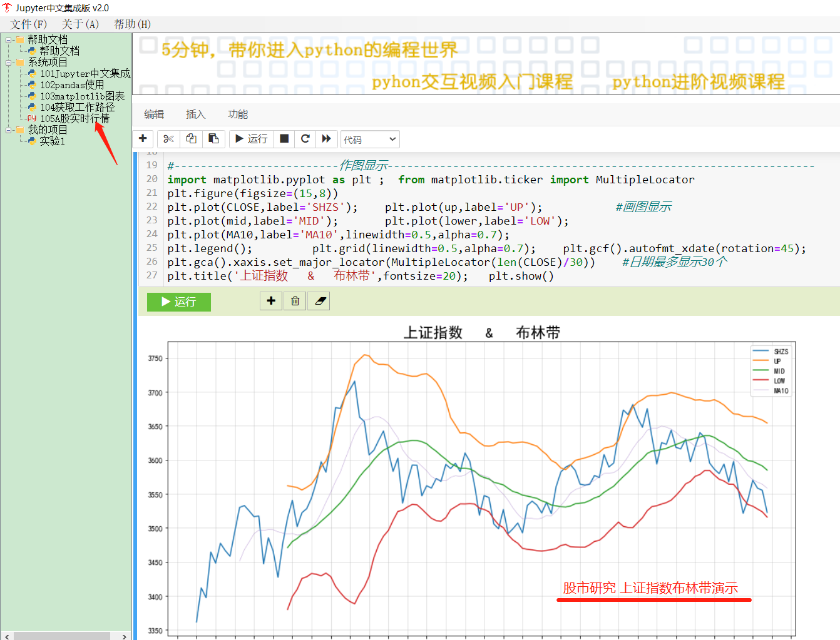Click the circular restart kernel icon

tap(305, 138)
